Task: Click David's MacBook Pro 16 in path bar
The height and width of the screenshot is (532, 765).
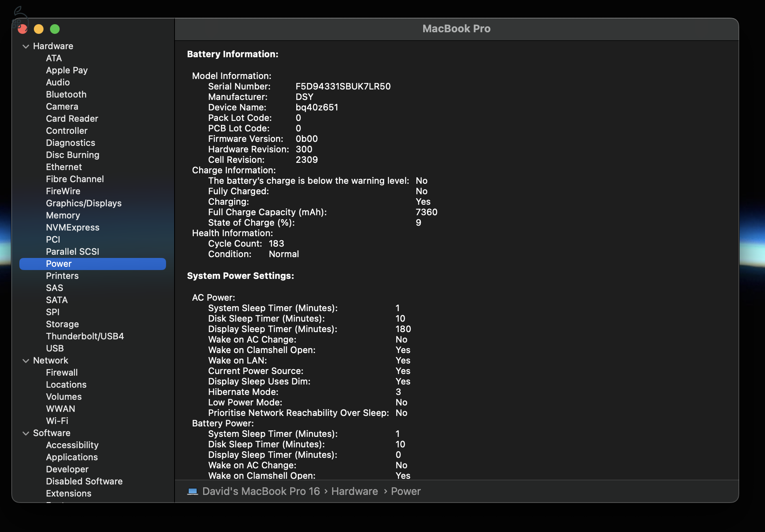Action: coord(261,491)
